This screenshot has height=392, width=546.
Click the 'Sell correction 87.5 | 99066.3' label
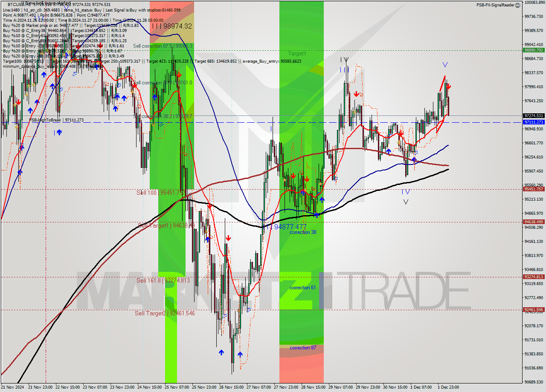coord(163,46)
